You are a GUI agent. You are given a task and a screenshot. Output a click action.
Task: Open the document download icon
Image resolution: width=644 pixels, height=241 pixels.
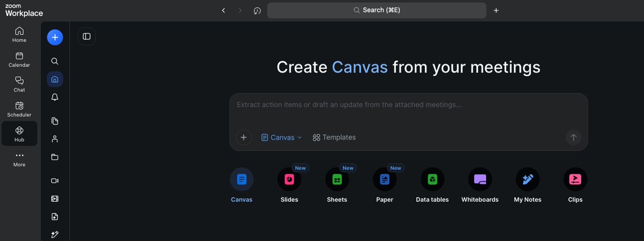[x=55, y=216]
